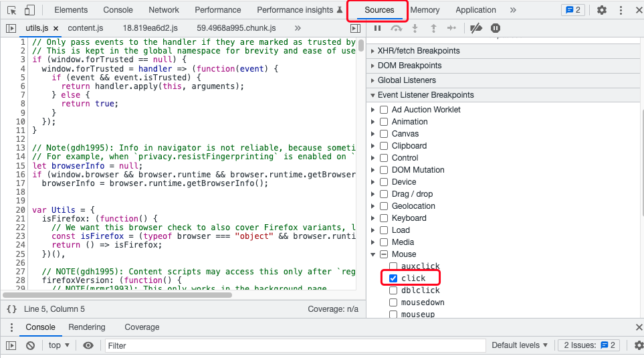Switch to the Console panel tab
This screenshot has width=644, height=358.
pos(118,10)
